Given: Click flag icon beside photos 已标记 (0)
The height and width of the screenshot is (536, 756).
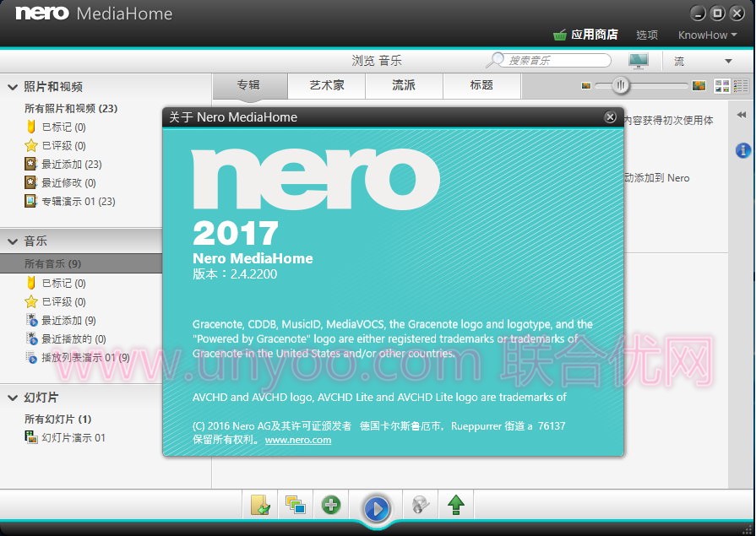Looking at the screenshot, I should (31, 127).
